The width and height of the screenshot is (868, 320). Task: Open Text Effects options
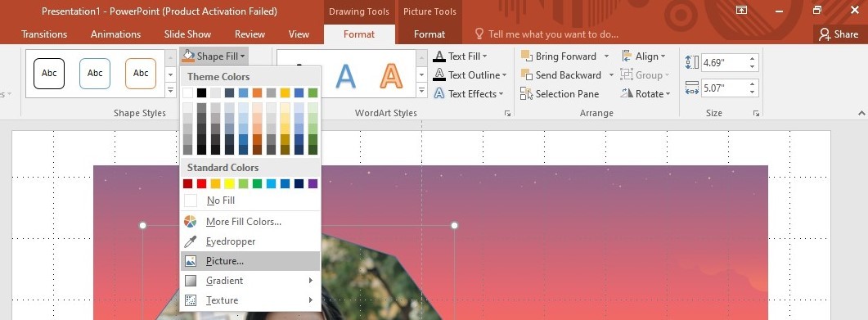(x=468, y=94)
